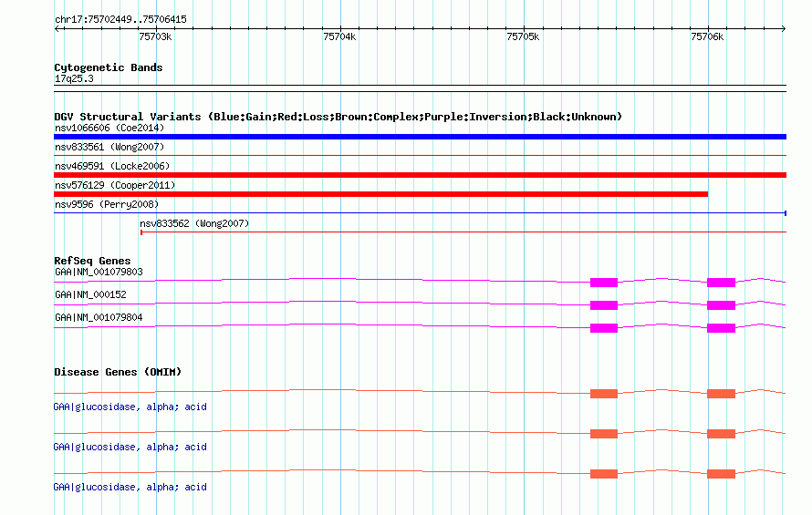The image size is (812, 515).
Task: Select the RefSeq Genes track title
Action: pyautogui.click(x=92, y=261)
